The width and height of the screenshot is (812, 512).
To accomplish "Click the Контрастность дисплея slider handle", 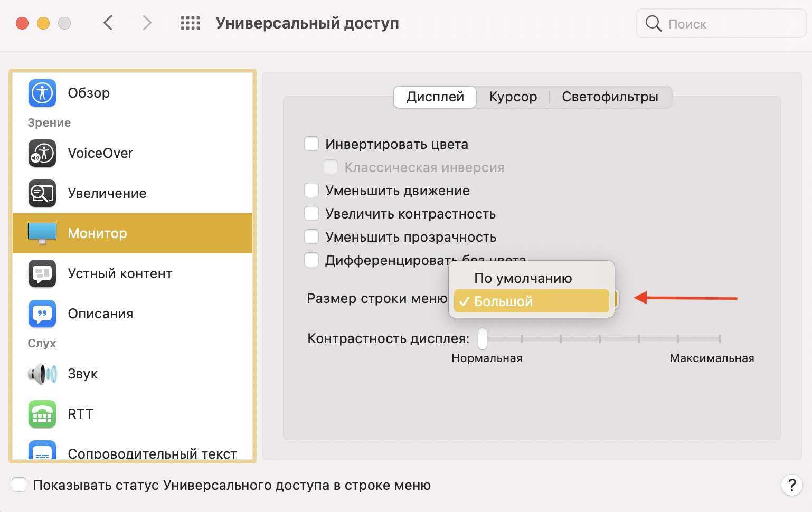I will [x=482, y=339].
